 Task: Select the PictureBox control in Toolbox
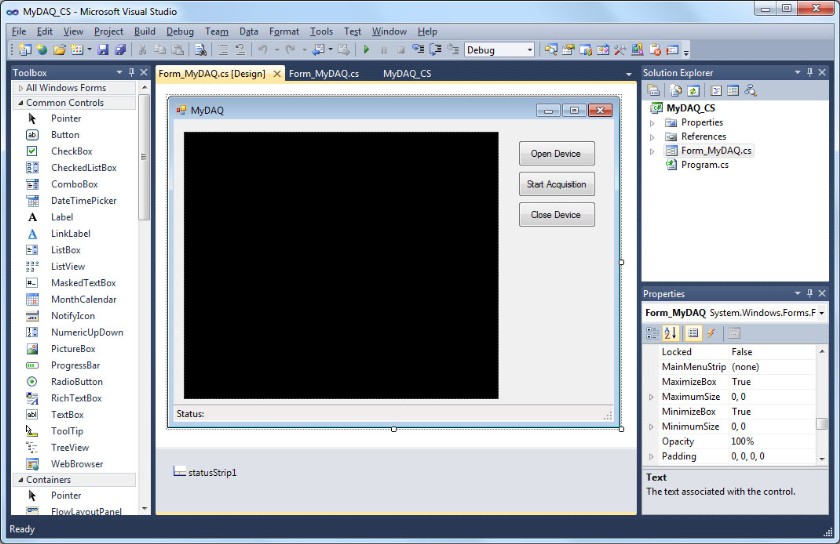[73, 349]
